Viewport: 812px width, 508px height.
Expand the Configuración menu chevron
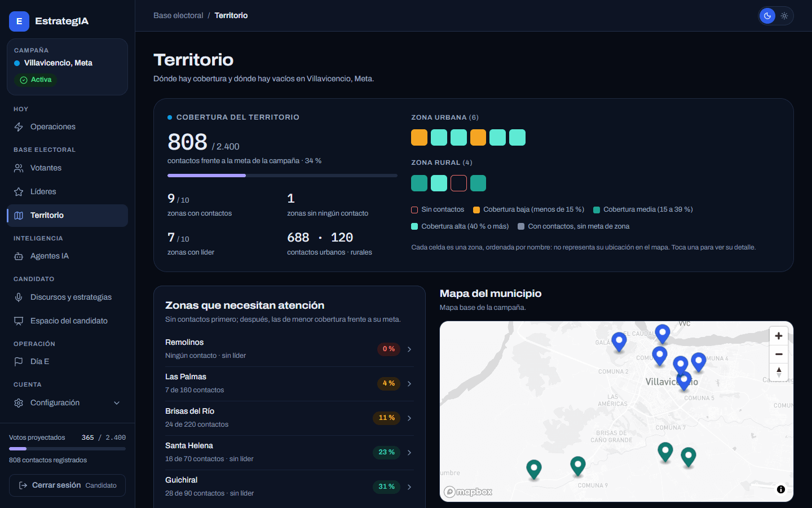click(117, 403)
